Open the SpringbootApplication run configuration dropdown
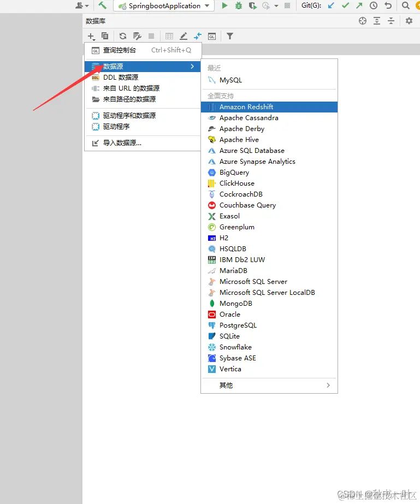420x504 pixels. pyautogui.click(x=164, y=6)
